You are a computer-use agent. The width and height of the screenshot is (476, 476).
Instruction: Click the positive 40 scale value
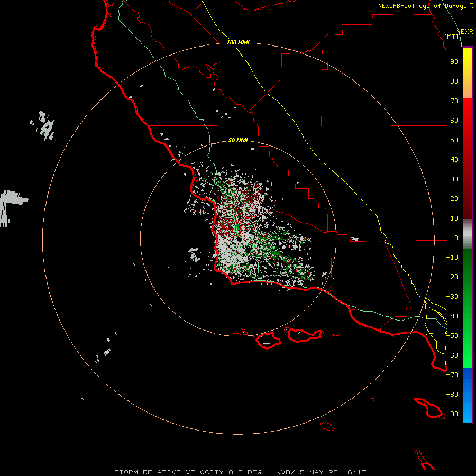tap(454, 160)
